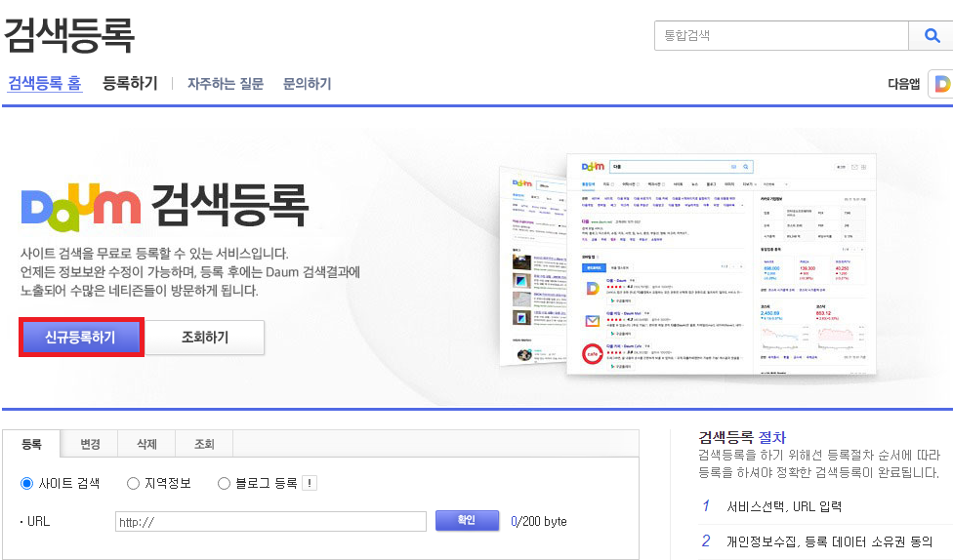The width and height of the screenshot is (953, 560).
Task: Click the 0/200 byte counter text
Action: tap(538, 521)
